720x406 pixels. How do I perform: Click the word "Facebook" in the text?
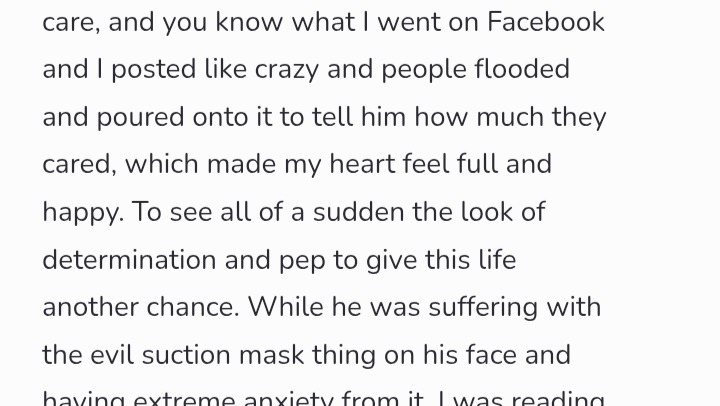[546, 22]
